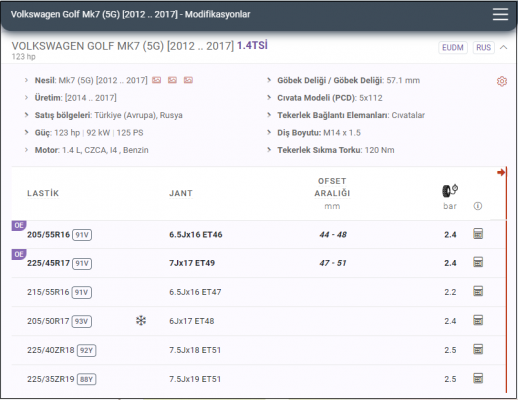Click the second Nesil generation image icon

click(172, 80)
